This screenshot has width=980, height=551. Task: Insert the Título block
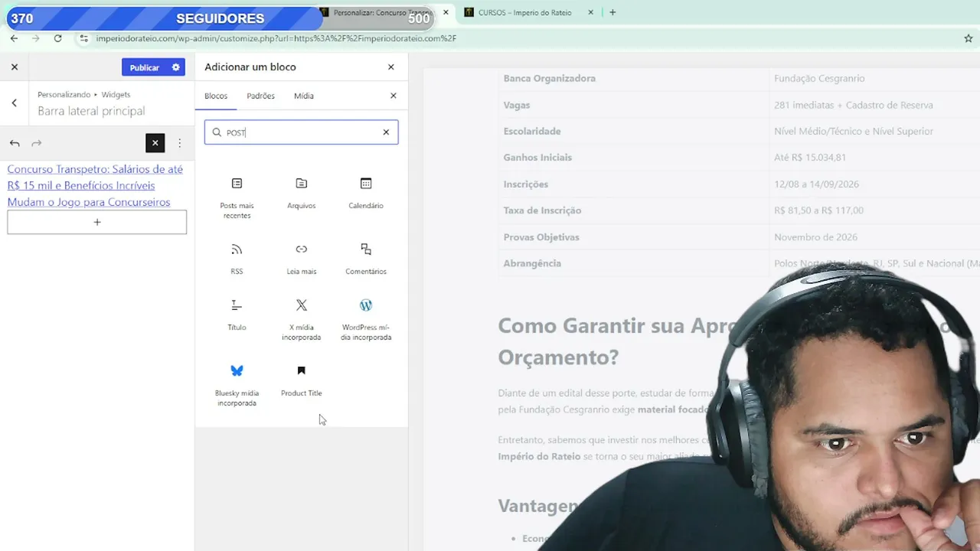tap(237, 315)
